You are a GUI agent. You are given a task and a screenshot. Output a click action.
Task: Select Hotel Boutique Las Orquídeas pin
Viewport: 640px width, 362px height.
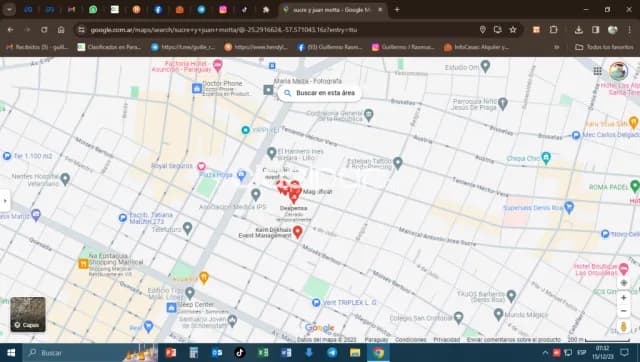[623, 269]
